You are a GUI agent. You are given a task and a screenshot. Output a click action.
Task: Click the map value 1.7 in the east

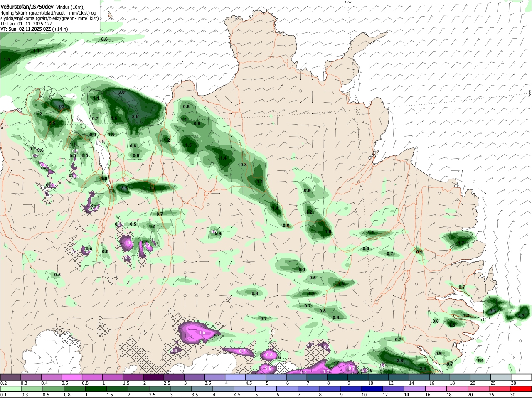460,243
